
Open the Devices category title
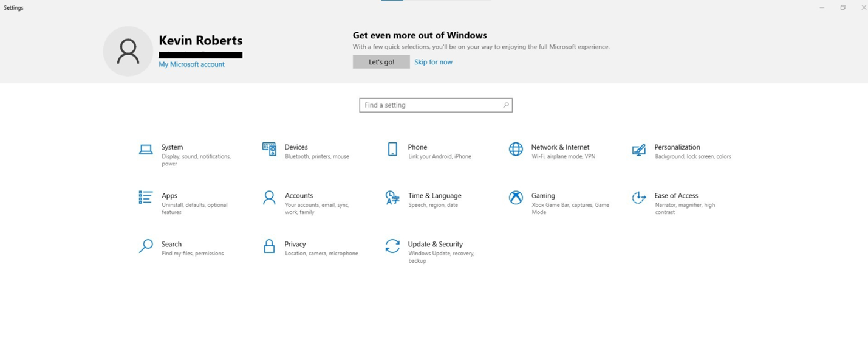(296, 147)
